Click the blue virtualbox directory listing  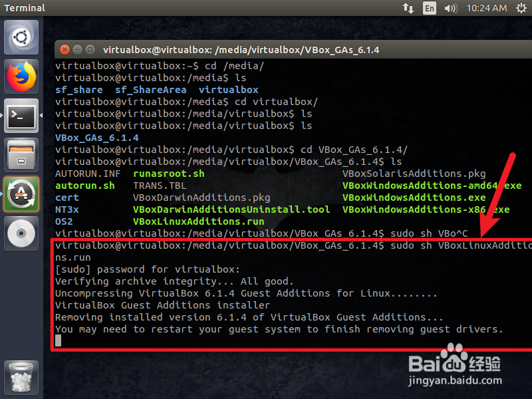pyautogui.click(x=228, y=90)
